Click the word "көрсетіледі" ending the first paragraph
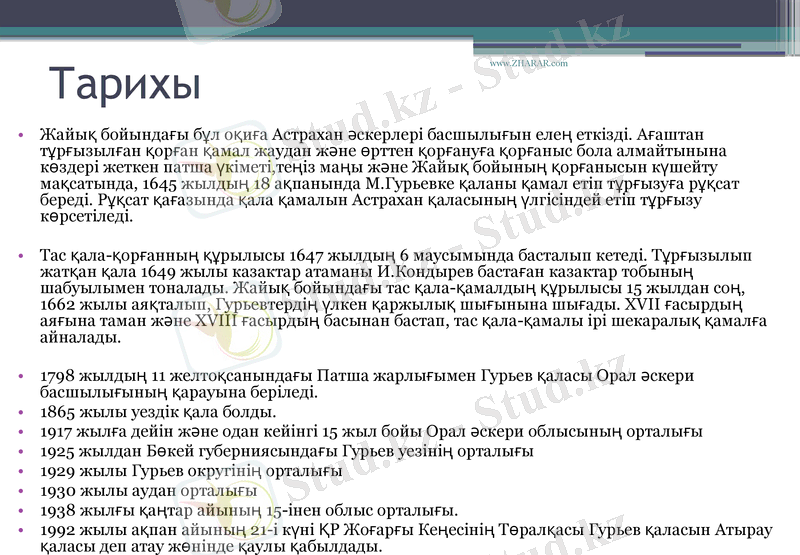The height and width of the screenshot is (555, 800). pyautogui.click(x=86, y=216)
